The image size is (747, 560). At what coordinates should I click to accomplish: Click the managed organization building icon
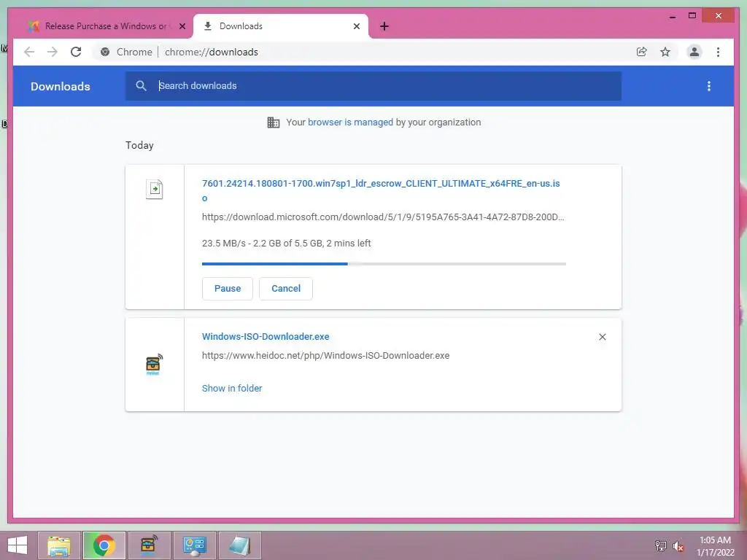pyautogui.click(x=274, y=122)
